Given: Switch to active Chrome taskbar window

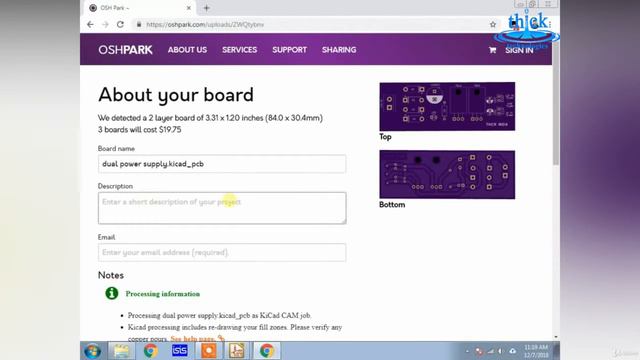Looking at the screenshot, I should click(x=267, y=351).
